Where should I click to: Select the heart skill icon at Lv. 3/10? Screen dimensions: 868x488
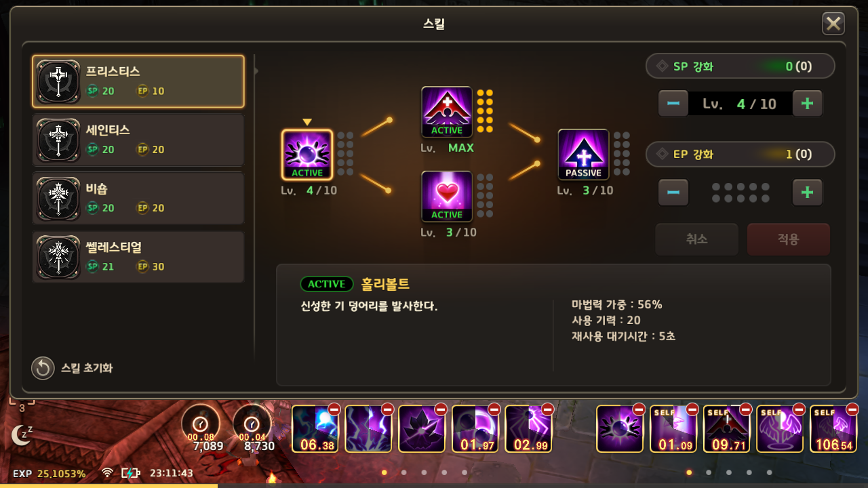coord(447,196)
